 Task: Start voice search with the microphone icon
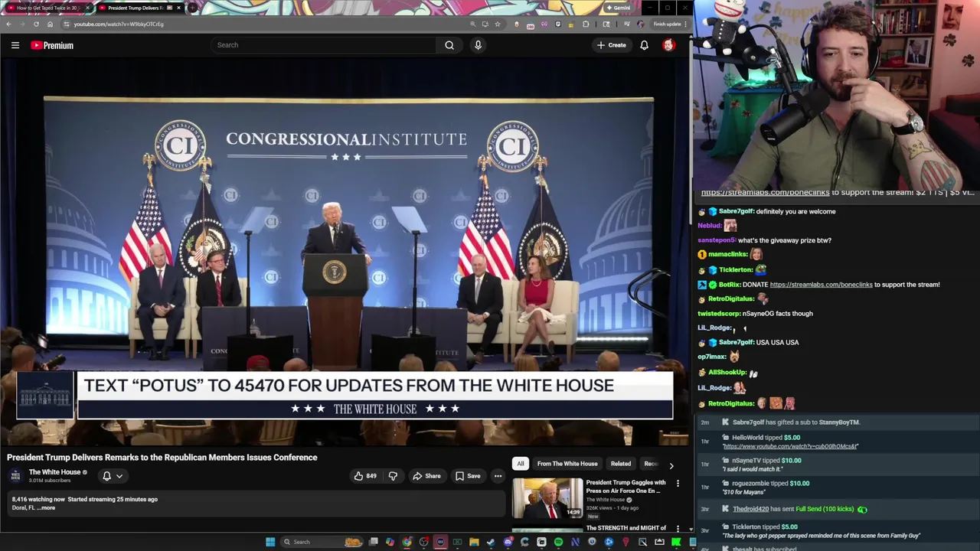pyautogui.click(x=478, y=45)
